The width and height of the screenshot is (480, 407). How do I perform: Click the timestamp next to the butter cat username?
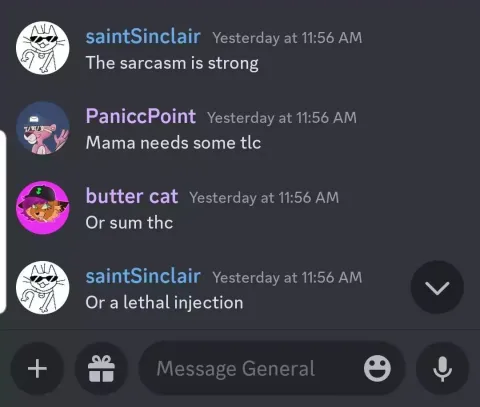(264, 198)
